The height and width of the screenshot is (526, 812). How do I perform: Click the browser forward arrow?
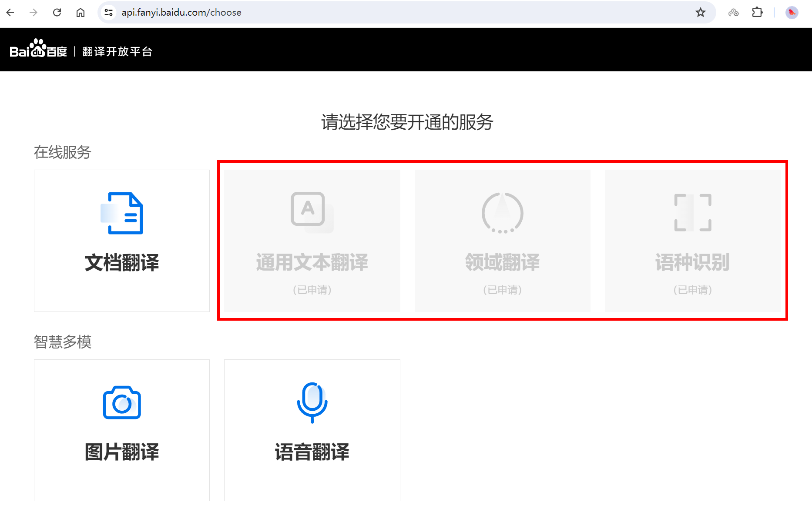pos(34,12)
